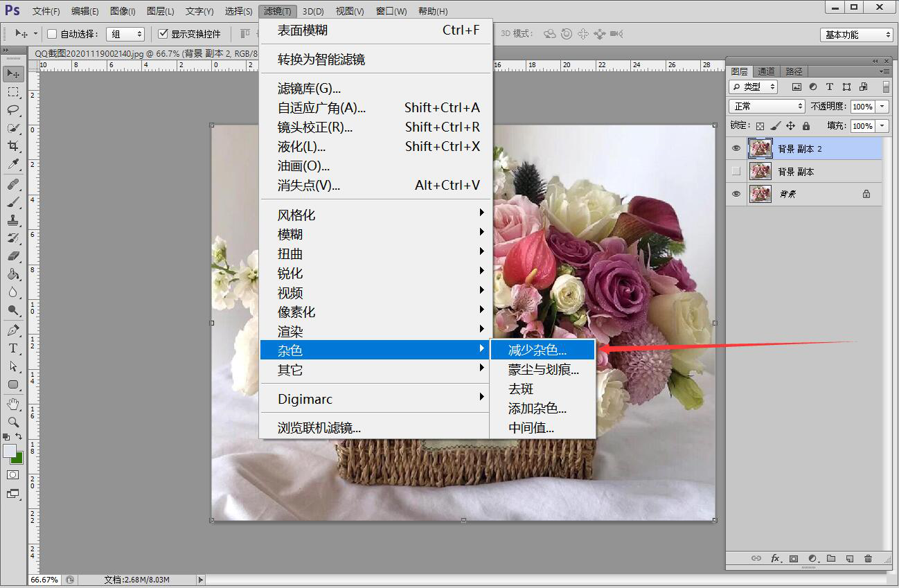899x588 pixels.
Task: Expand the status bar info arrow
Action: [x=201, y=580]
